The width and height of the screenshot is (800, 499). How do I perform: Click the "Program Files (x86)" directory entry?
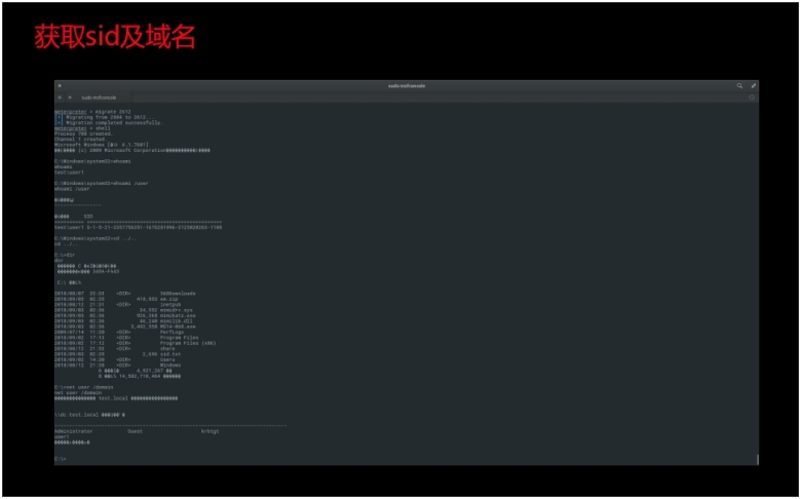coord(186,343)
